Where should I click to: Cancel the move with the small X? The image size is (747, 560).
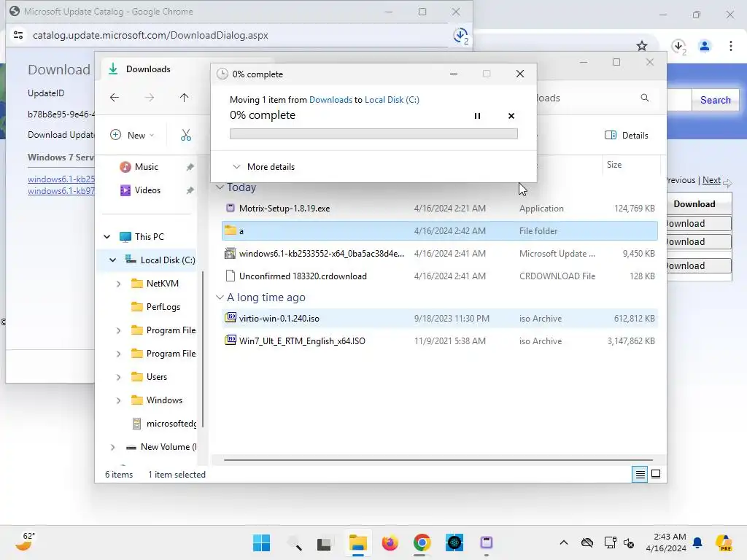coord(511,116)
